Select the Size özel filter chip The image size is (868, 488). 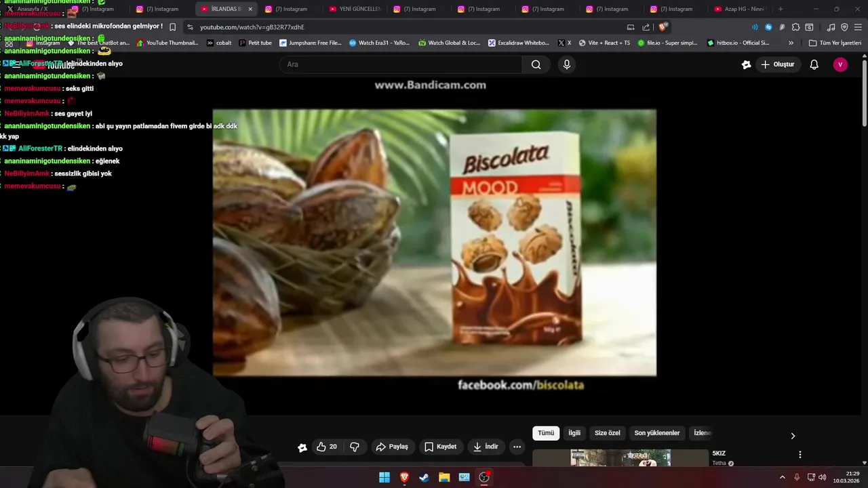click(608, 433)
